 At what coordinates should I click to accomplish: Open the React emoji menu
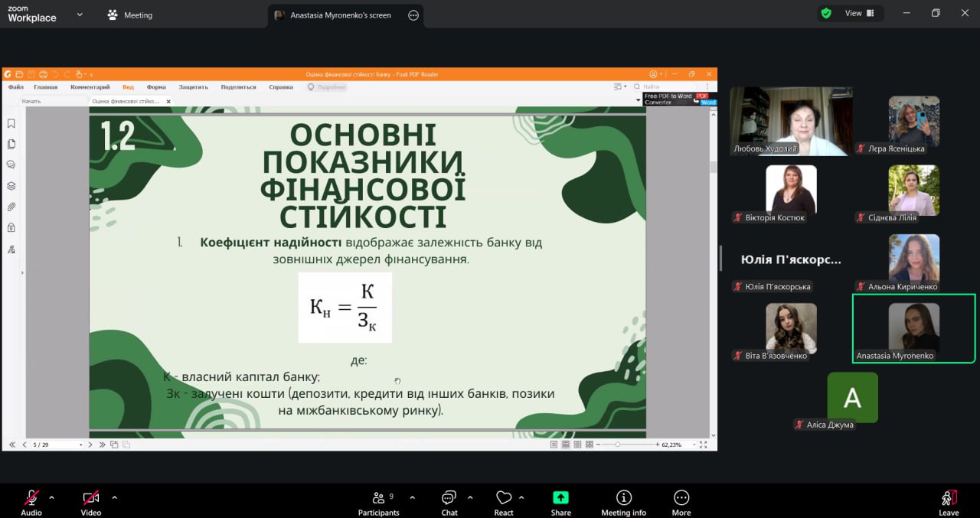click(504, 502)
